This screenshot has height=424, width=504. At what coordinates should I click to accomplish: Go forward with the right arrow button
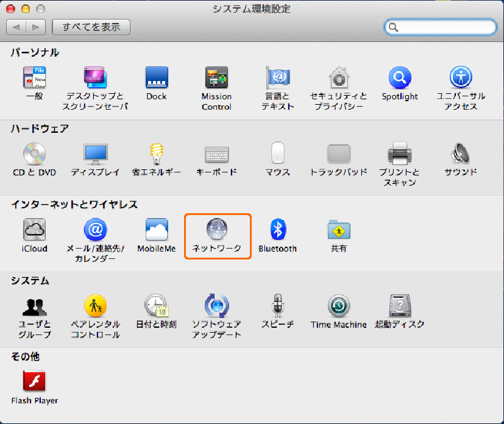[36, 27]
